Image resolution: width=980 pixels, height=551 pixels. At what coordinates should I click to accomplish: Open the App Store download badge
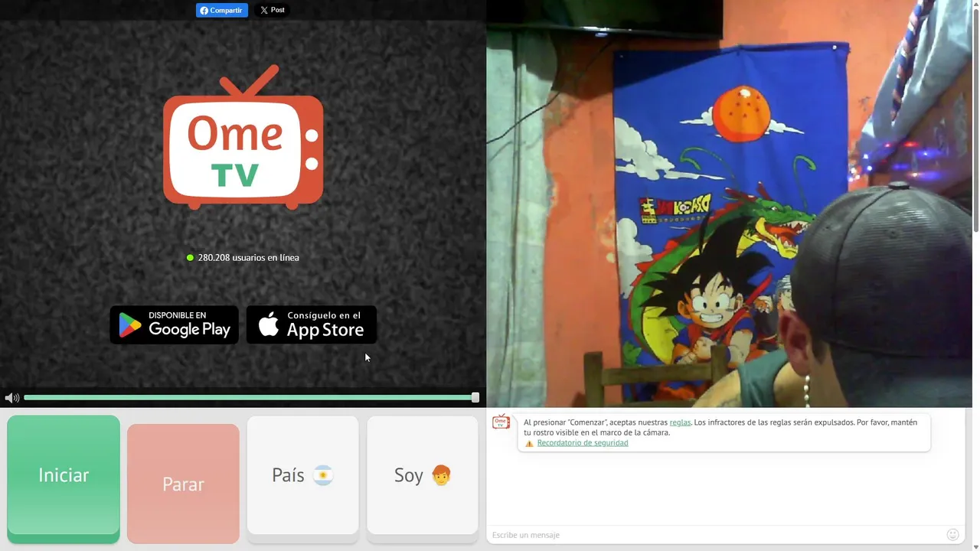tap(311, 325)
